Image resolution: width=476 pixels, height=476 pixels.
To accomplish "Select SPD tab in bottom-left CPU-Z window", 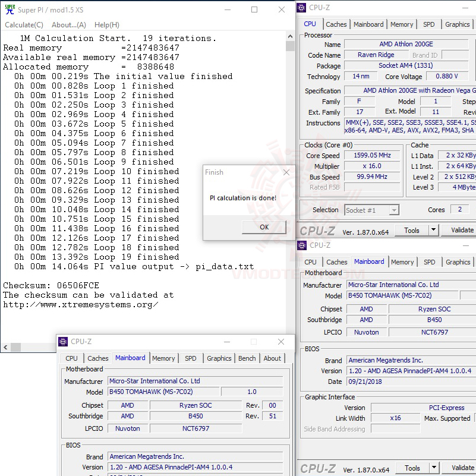I will [190, 358].
